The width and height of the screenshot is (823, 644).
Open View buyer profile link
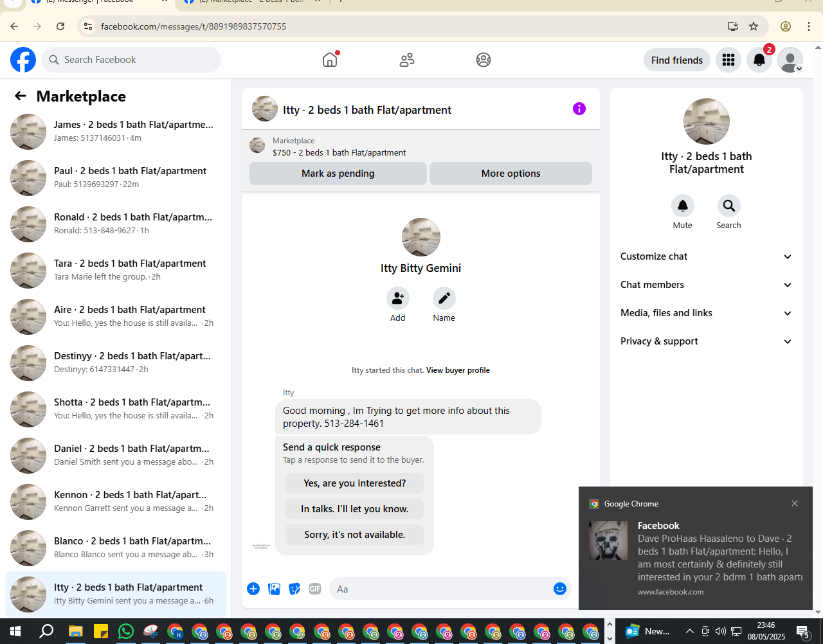pyautogui.click(x=458, y=370)
